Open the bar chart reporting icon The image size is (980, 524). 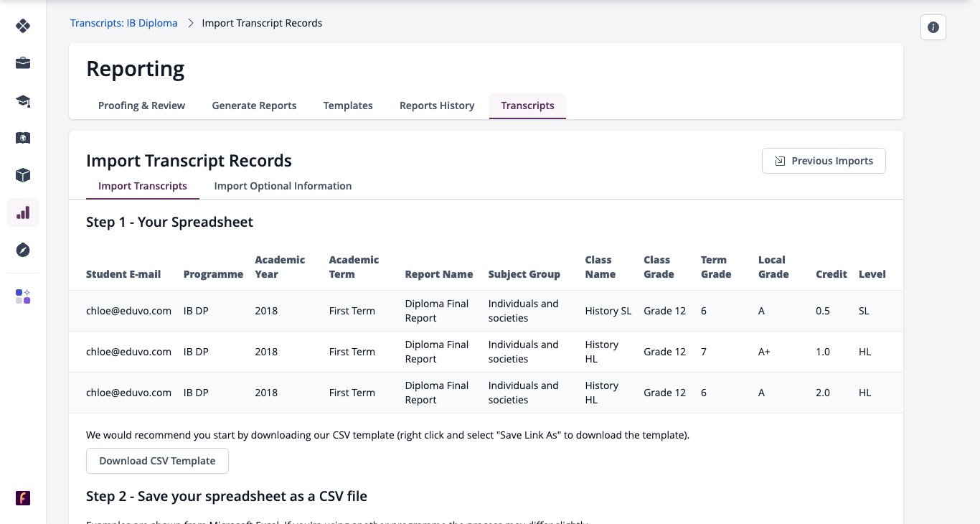(x=23, y=212)
